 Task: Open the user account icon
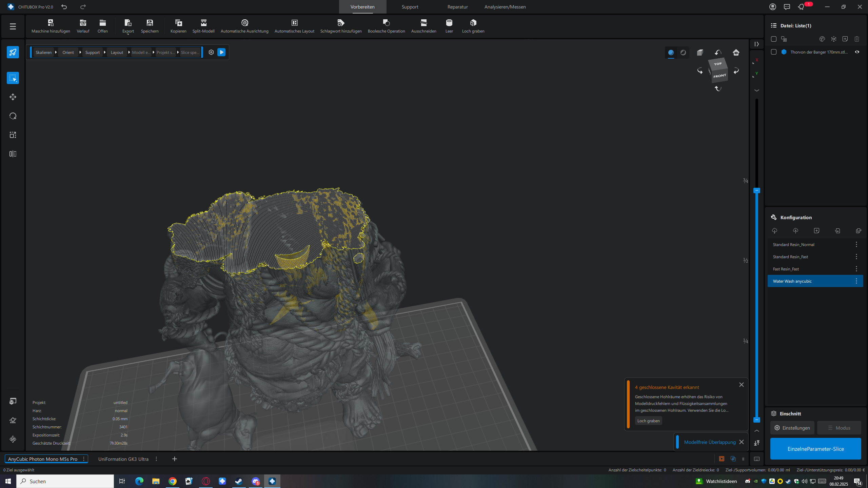tap(773, 7)
